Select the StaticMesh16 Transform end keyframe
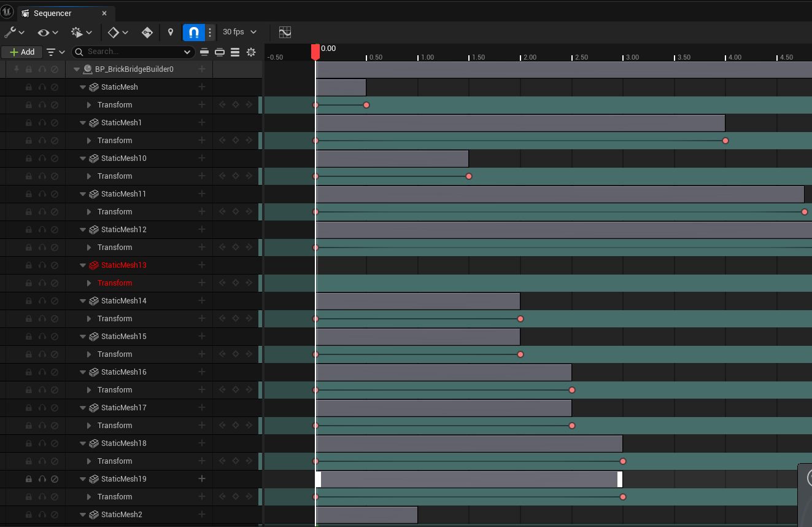This screenshot has width=812, height=527. click(572, 390)
